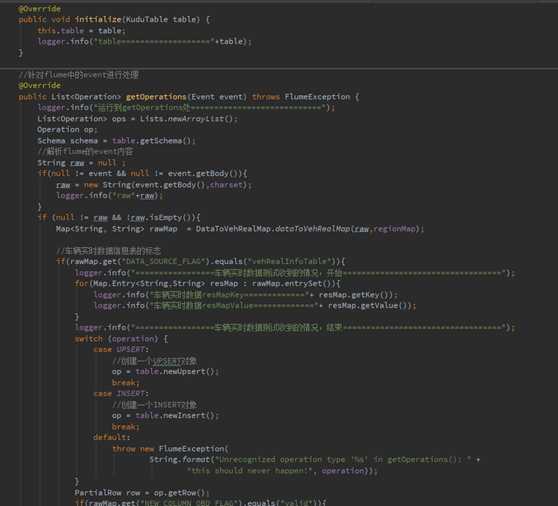The image size is (558, 506).
Task: Click 'rawMap.entrySet()' call
Action: 292,284
